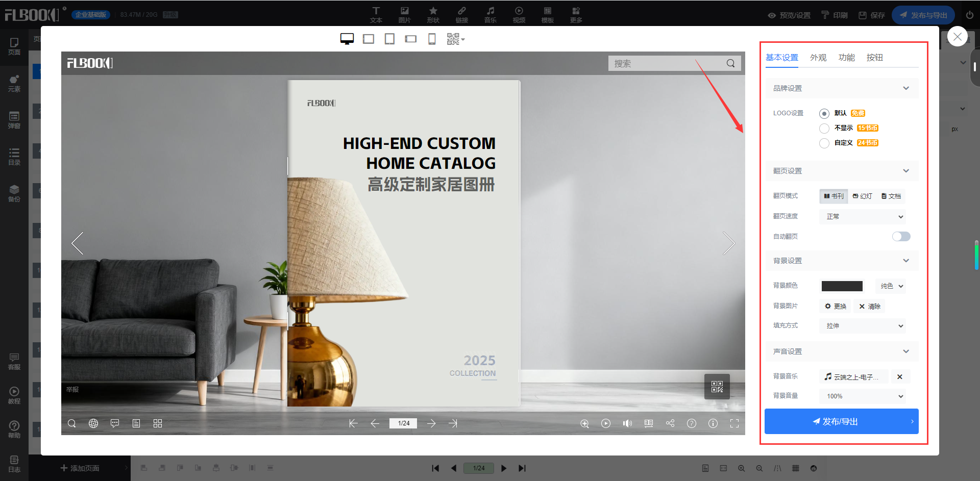Screen dimensions: 980x481
Task: Open the 背景颜色 dark color swatch
Action: [x=842, y=286]
